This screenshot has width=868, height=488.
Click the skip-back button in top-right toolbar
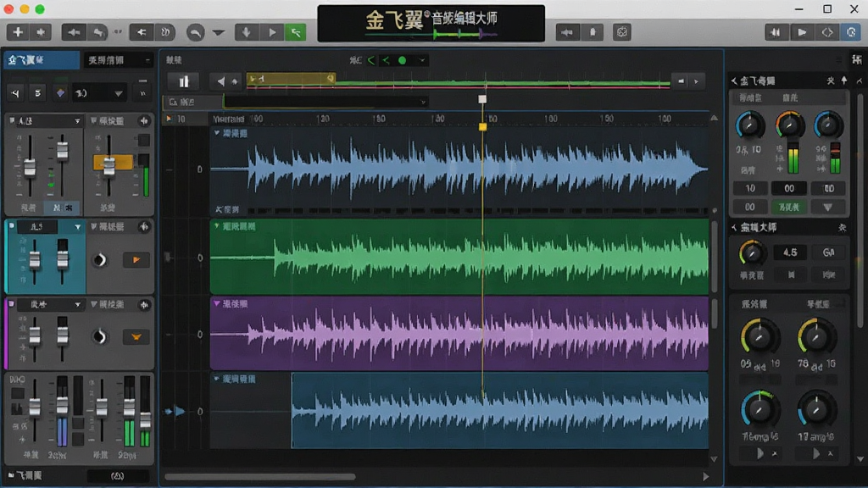coord(776,32)
